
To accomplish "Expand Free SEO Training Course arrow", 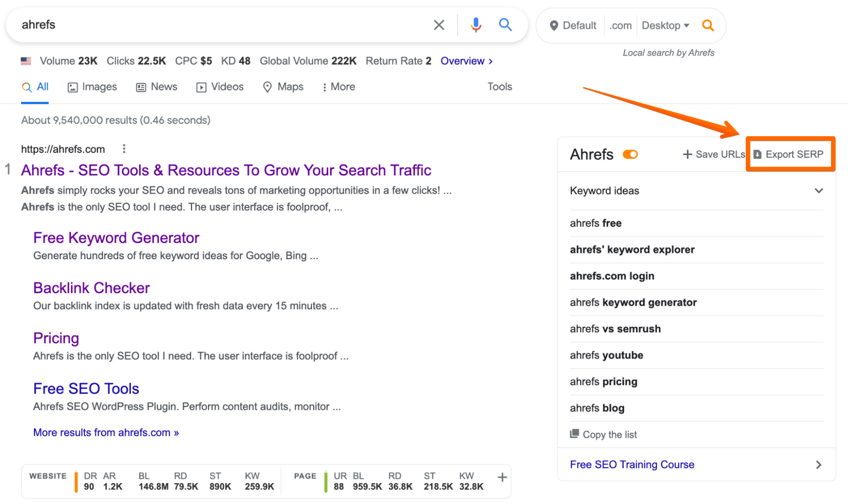I will pos(819,465).
